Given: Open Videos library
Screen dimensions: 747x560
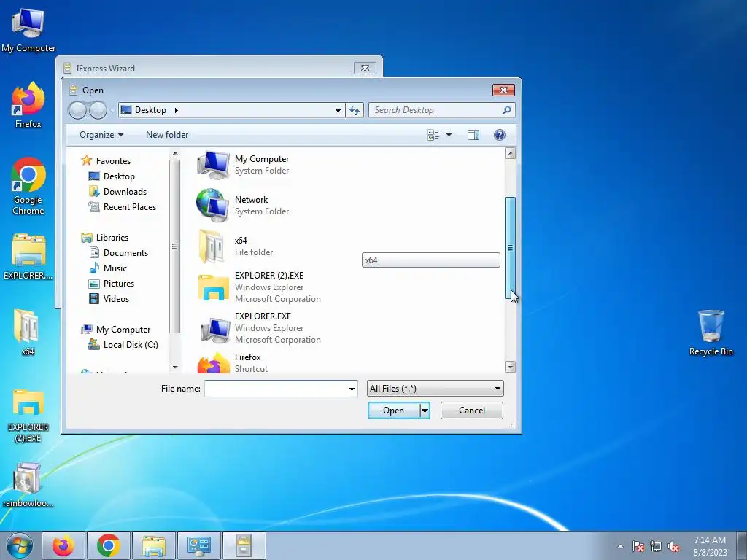Looking at the screenshot, I should [x=116, y=298].
